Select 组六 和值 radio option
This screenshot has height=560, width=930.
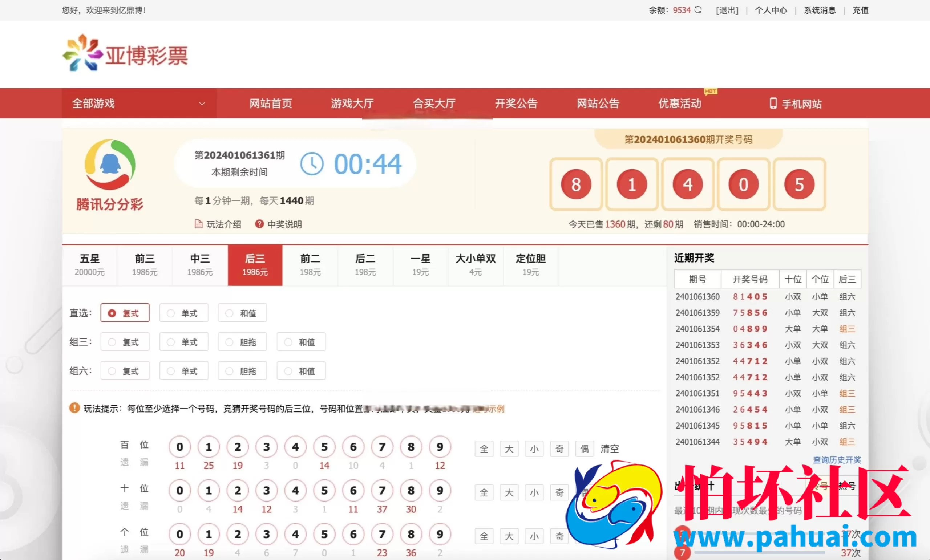pos(301,371)
